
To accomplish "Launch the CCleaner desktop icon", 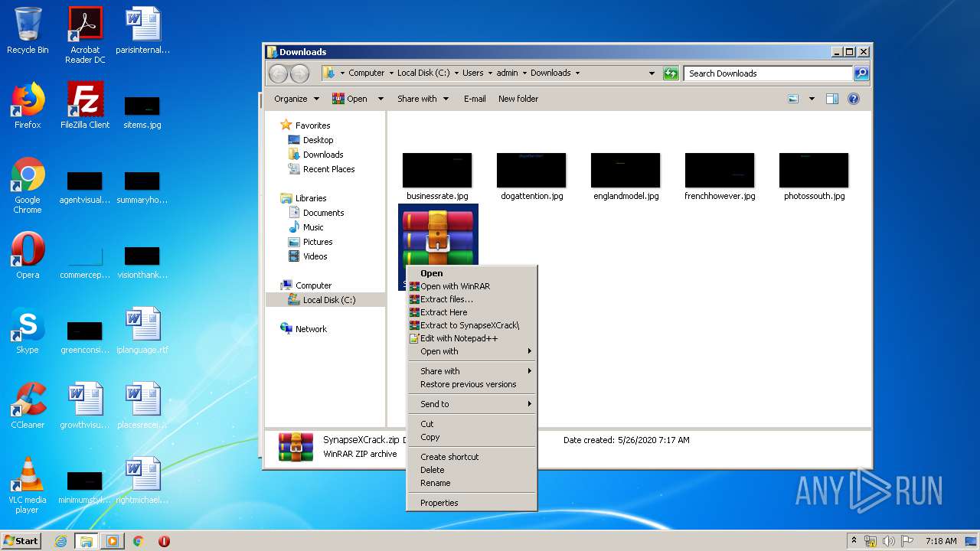I will tap(28, 406).
